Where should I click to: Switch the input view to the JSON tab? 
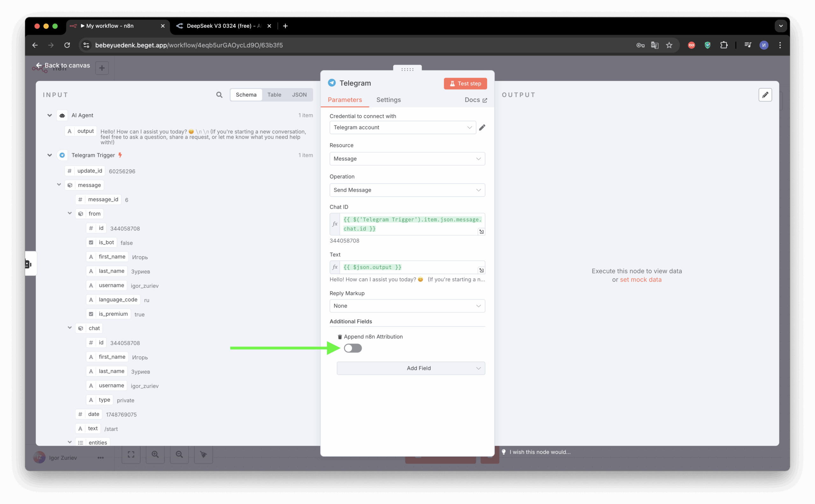[299, 95]
